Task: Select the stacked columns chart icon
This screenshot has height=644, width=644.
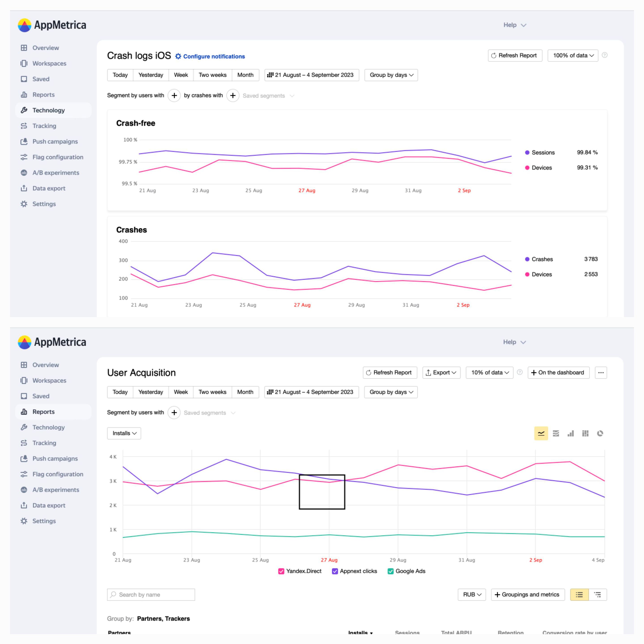Action: click(x=585, y=433)
